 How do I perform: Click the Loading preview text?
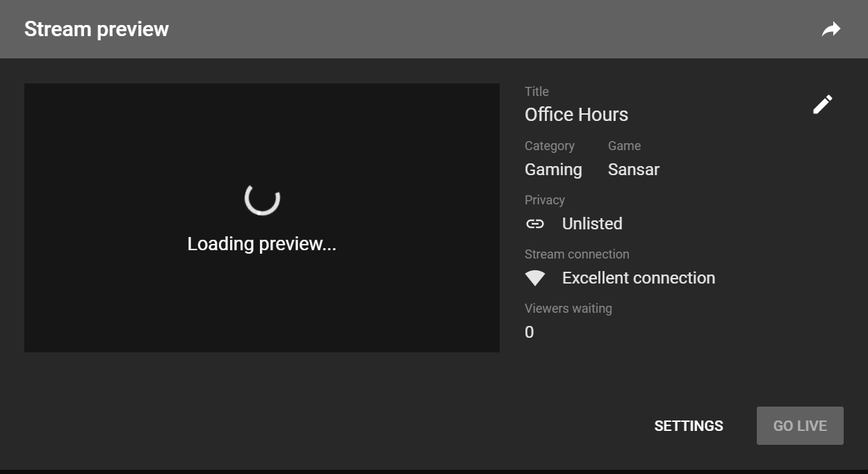tap(261, 243)
